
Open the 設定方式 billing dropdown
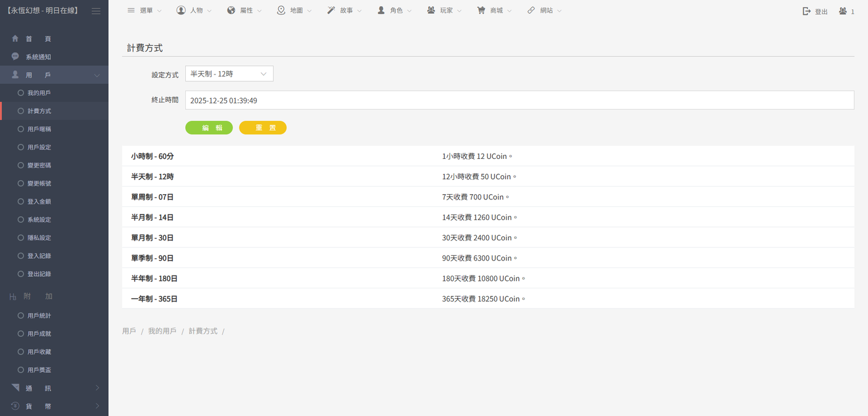click(x=229, y=74)
